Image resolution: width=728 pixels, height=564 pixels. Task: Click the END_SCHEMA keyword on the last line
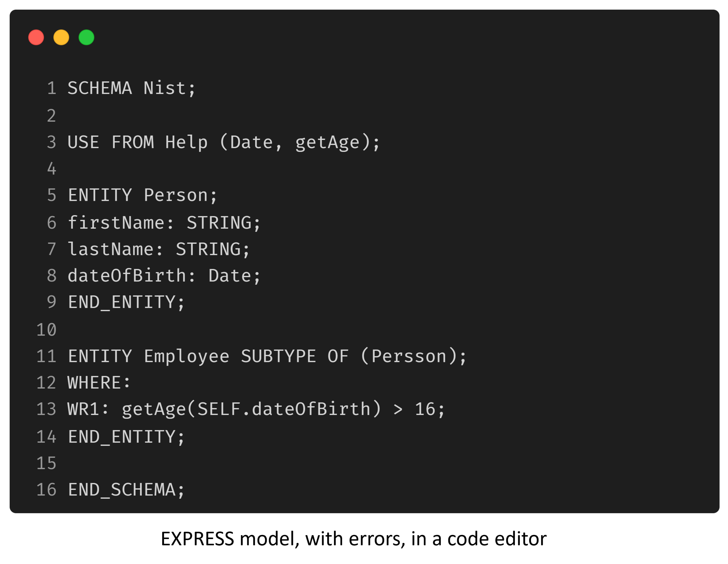tap(122, 490)
